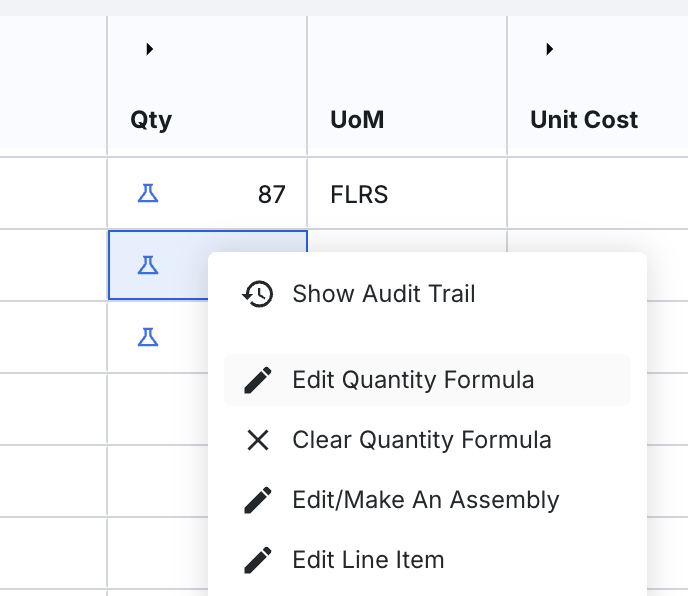Click the history clock icon for Audit Trail

point(258,294)
